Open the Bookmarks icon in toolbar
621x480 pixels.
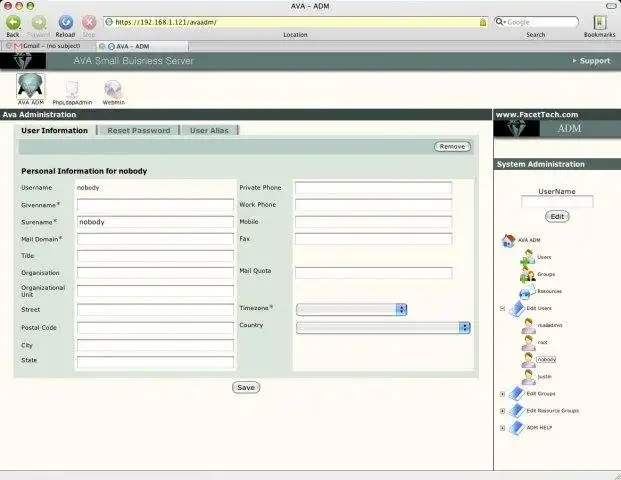click(x=600, y=23)
